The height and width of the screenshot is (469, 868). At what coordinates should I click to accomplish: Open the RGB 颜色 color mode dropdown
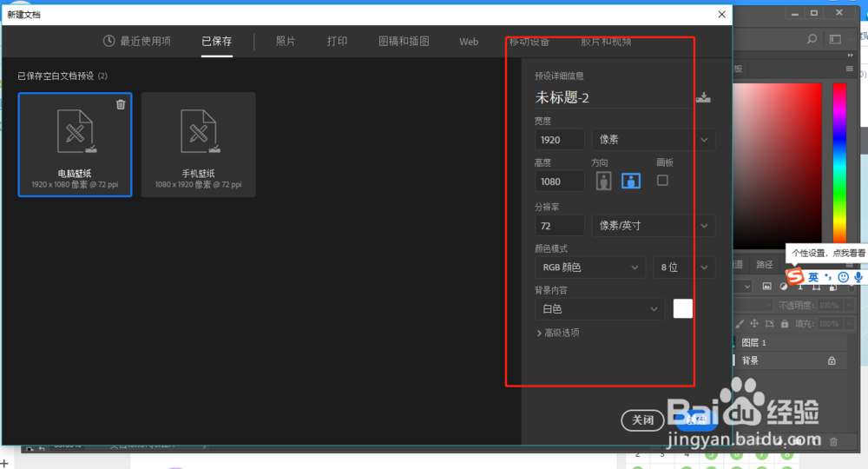590,268
